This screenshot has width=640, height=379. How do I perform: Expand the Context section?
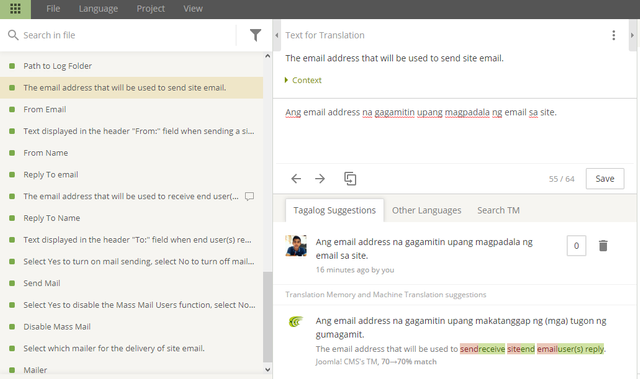coord(303,80)
